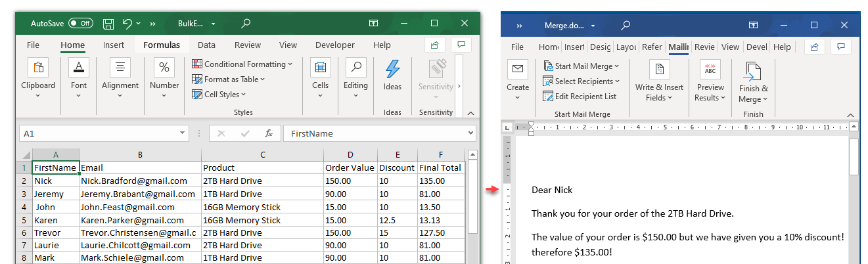Open the Start Mail Merge dropdown
The width and height of the screenshot is (868, 264).
[x=582, y=66]
